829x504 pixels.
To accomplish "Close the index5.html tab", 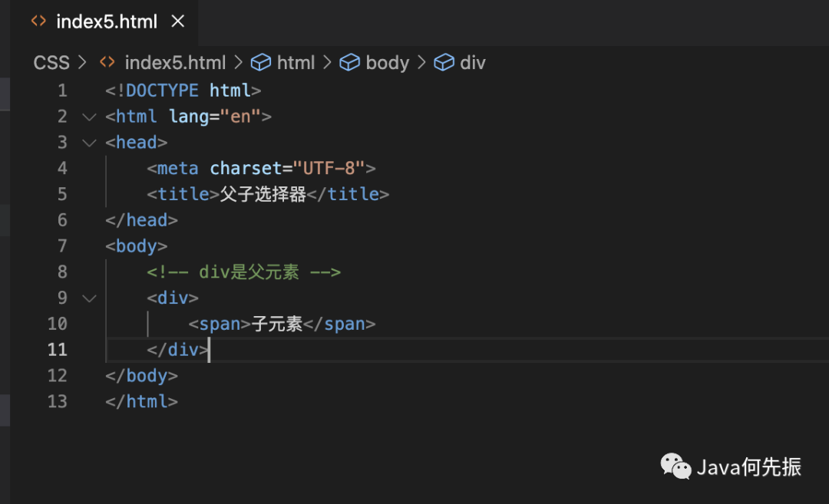I will 177,21.
